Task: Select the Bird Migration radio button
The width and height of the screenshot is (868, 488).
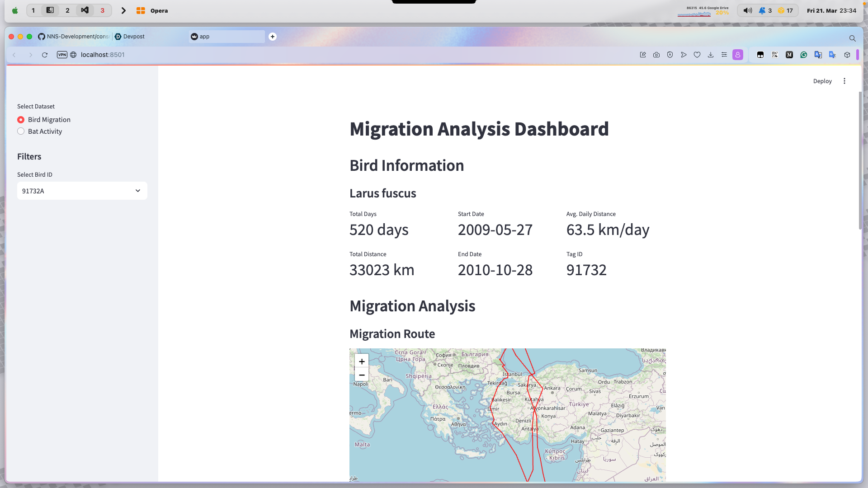Action: [x=21, y=120]
